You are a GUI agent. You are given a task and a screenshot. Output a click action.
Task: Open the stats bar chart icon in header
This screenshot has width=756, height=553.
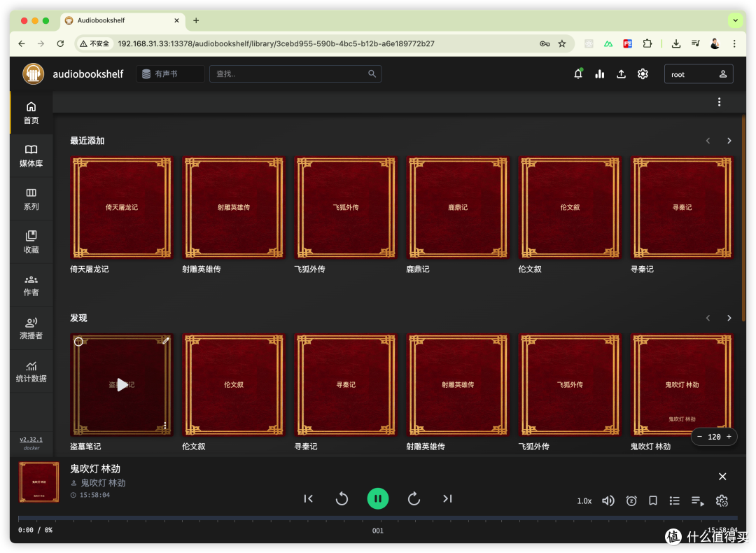coord(600,74)
